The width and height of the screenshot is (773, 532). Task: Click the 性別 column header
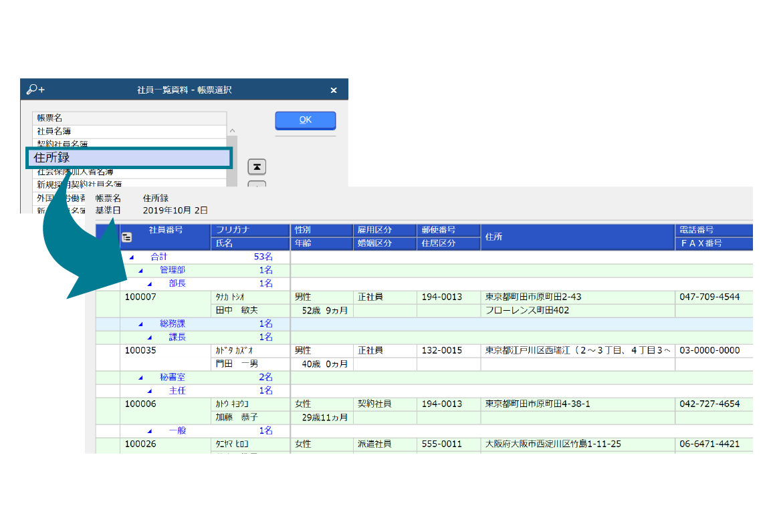click(x=322, y=230)
